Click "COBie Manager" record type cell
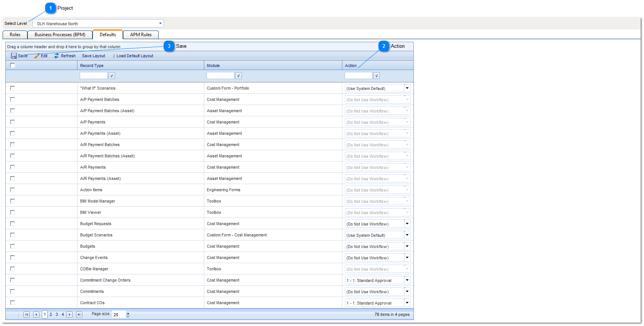Viewport: 644px width, 326px height. tap(94, 269)
